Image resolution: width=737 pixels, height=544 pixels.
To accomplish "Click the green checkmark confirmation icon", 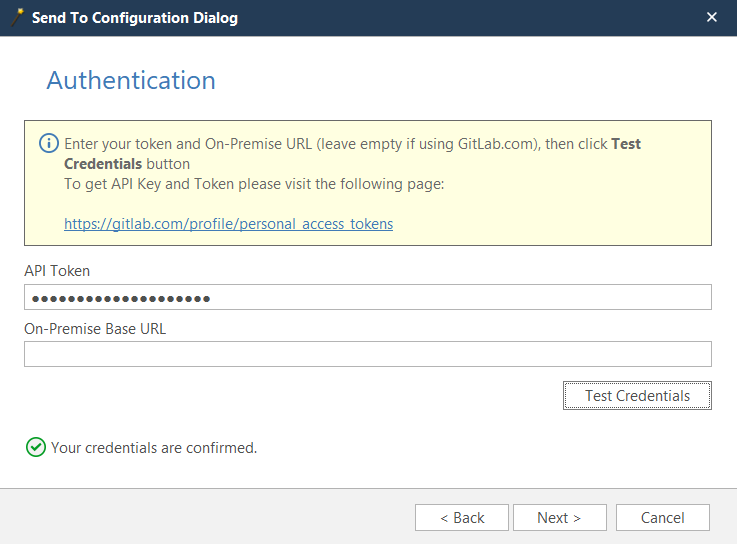I will pos(36,448).
